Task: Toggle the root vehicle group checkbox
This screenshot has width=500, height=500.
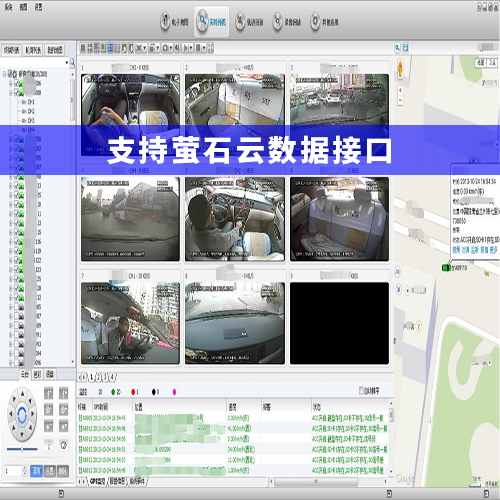Action: [x=10, y=73]
